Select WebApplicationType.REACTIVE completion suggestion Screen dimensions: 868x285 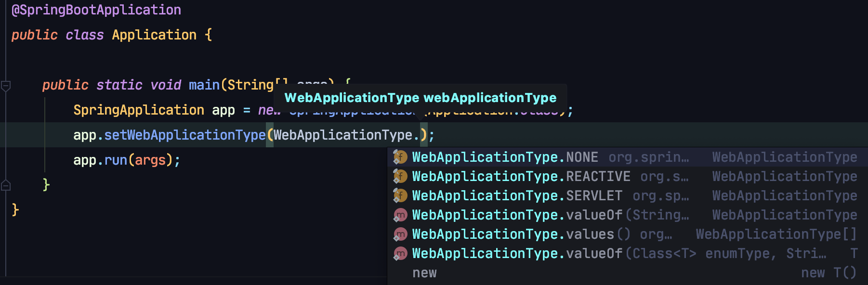[x=628, y=176]
